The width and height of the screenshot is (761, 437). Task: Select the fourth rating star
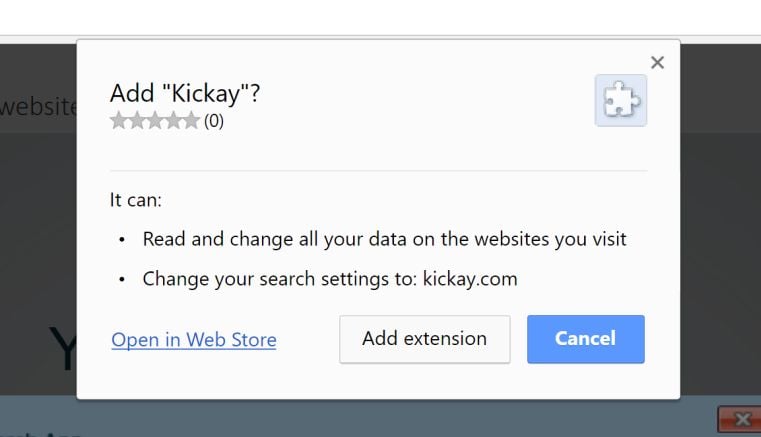tap(173, 121)
